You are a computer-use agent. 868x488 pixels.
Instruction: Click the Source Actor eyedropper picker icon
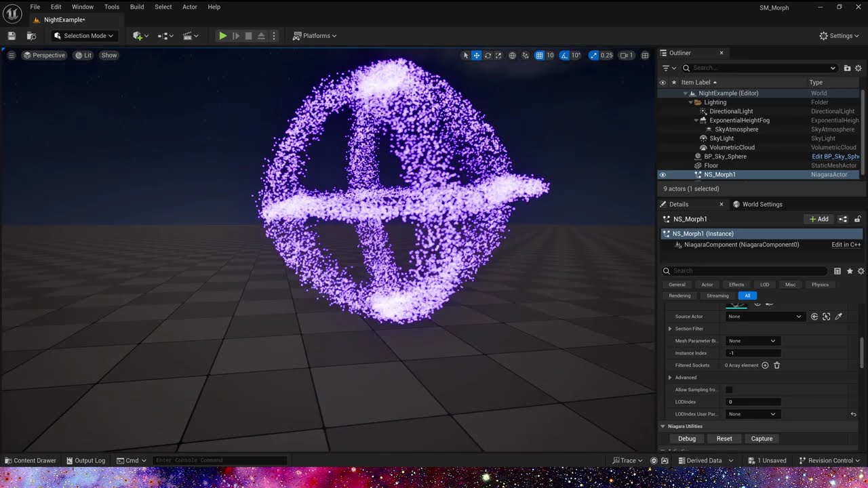[x=839, y=317]
